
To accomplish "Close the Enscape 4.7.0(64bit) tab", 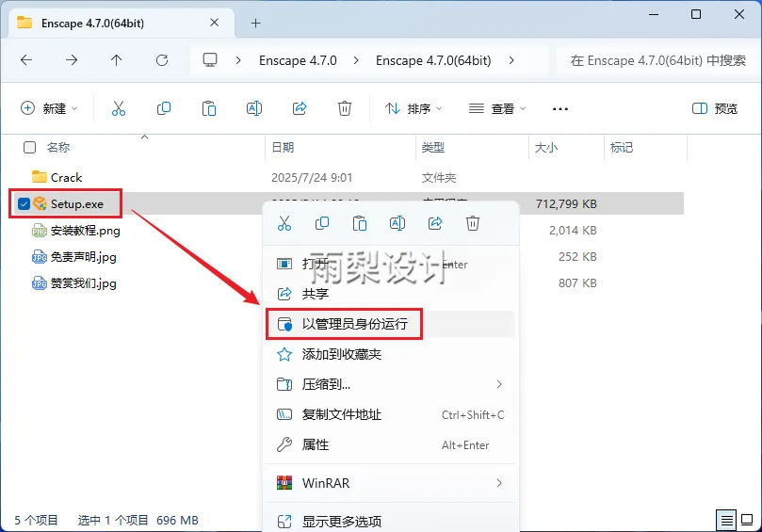I will (x=215, y=23).
